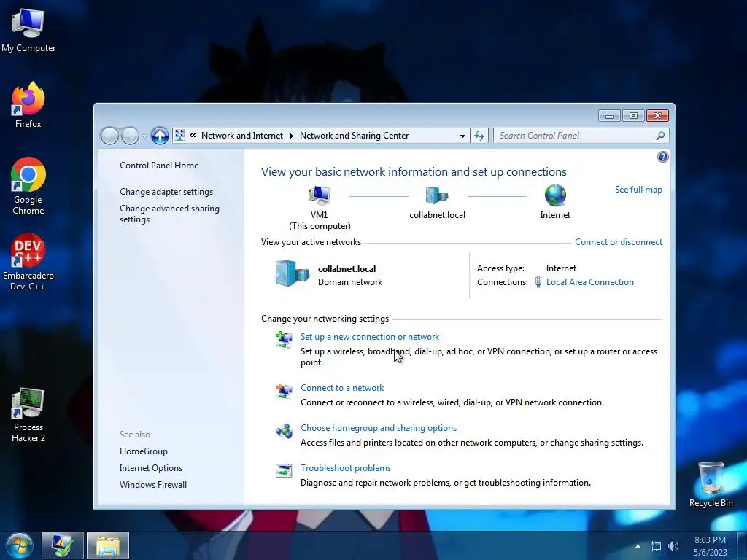Click collabnet.local network map icon
Screen dimensions: 747x560
(x=436, y=195)
